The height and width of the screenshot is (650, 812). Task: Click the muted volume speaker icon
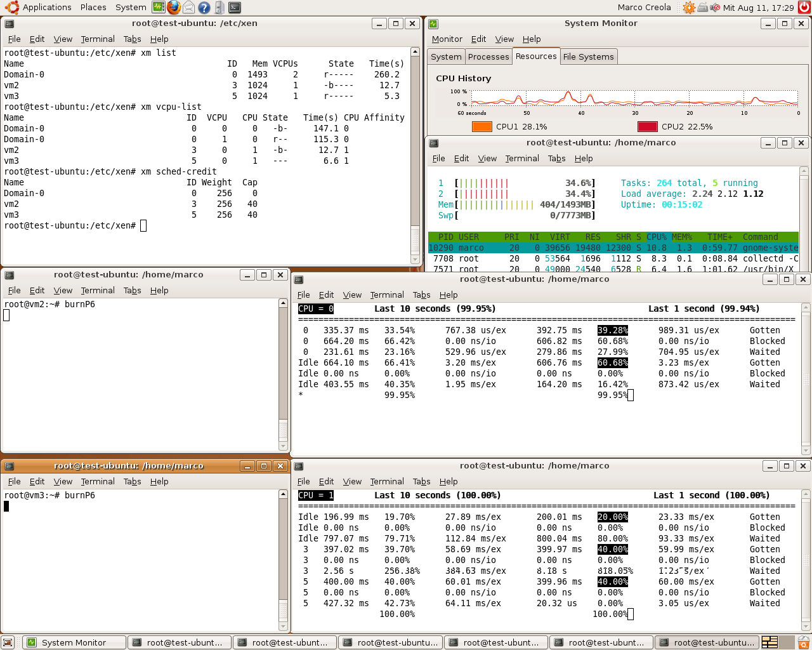click(715, 8)
